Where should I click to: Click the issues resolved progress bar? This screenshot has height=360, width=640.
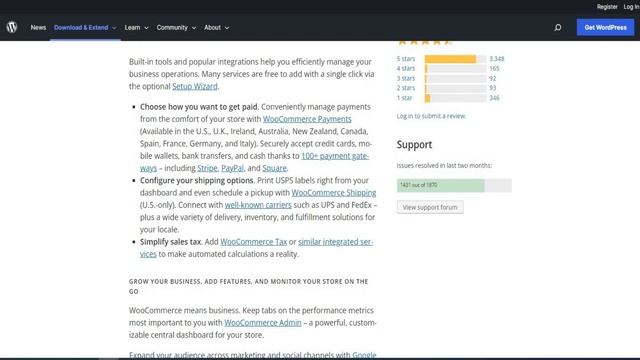454,185
